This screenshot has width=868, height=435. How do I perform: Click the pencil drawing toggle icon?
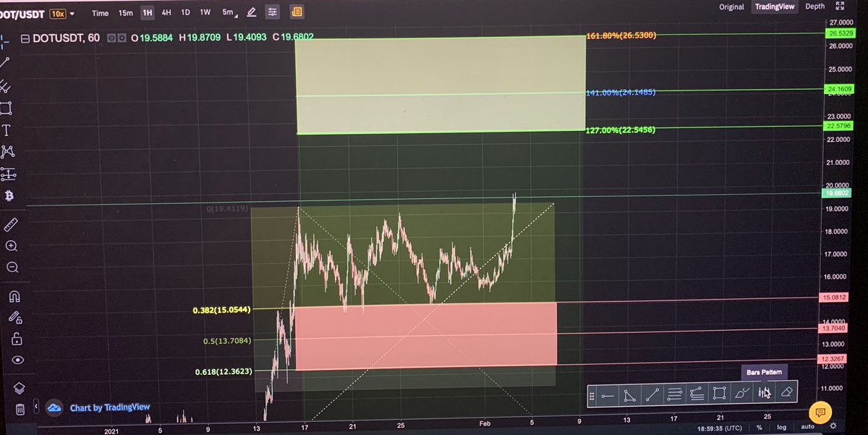(251, 12)
